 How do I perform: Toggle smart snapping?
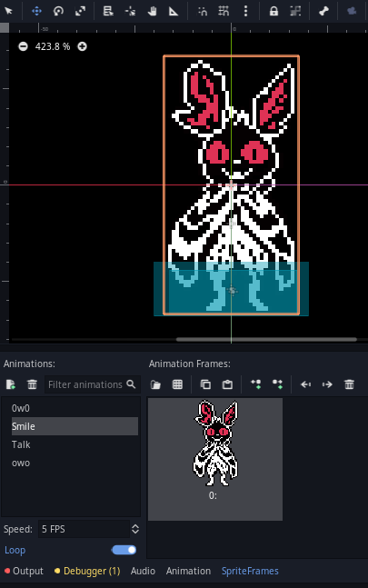pyautogui.click(x=203, y=11)
